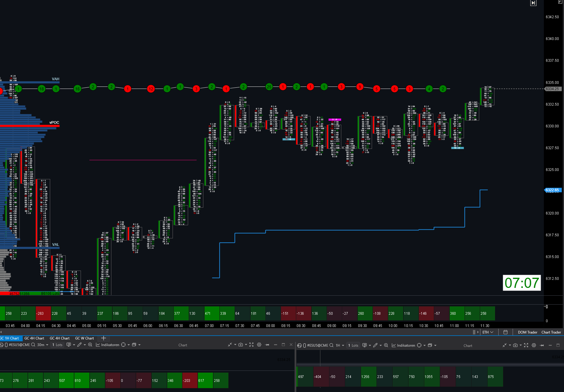The image size is (564, 392).
Task: Take a screenshot with left chart camera icon
Action: [x=241, y=345]
